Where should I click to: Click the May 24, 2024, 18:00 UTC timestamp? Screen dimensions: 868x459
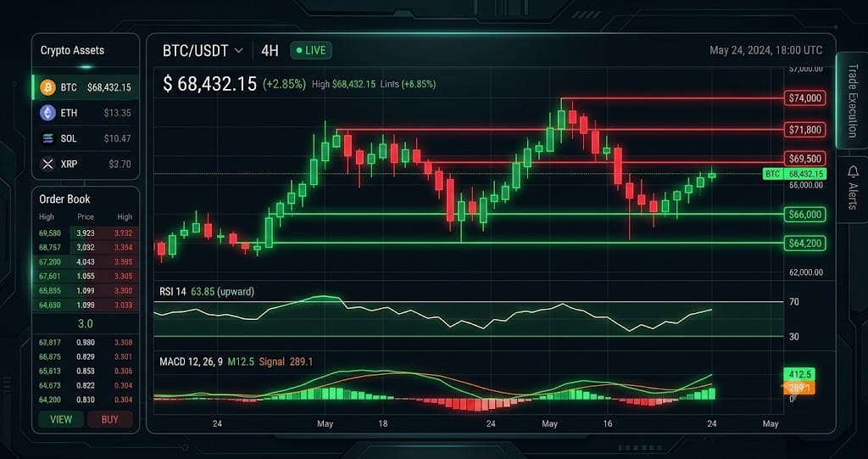click(x=765, y=50)
